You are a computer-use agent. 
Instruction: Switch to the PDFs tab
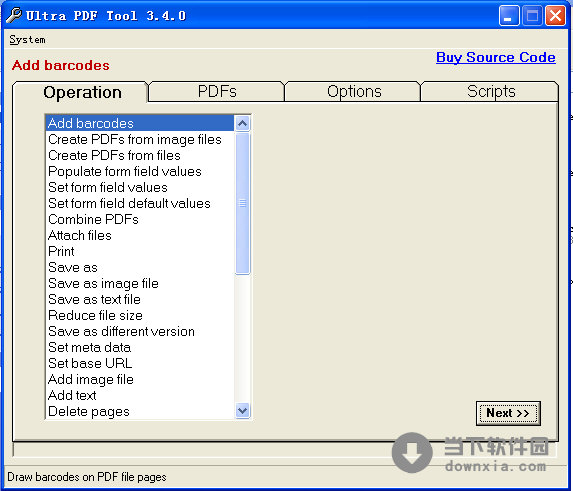[217, 91]
